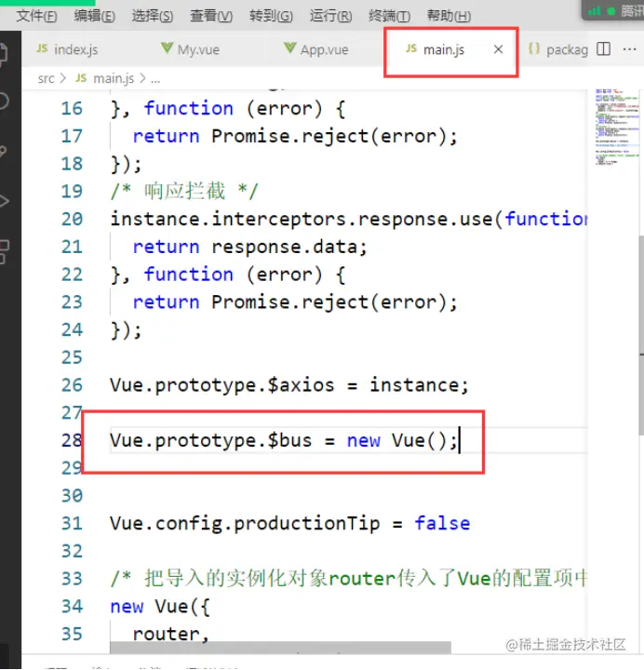Viewport: 644px width, 670px height.
Task: Open Explorer in the activity bar
Action: pyautogui.click(x=4, y=55)
